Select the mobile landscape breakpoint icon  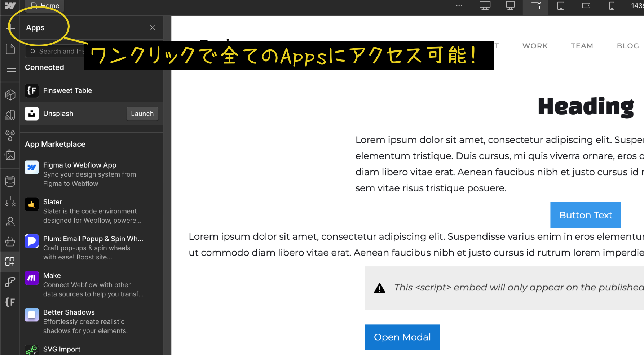(586, 6)
